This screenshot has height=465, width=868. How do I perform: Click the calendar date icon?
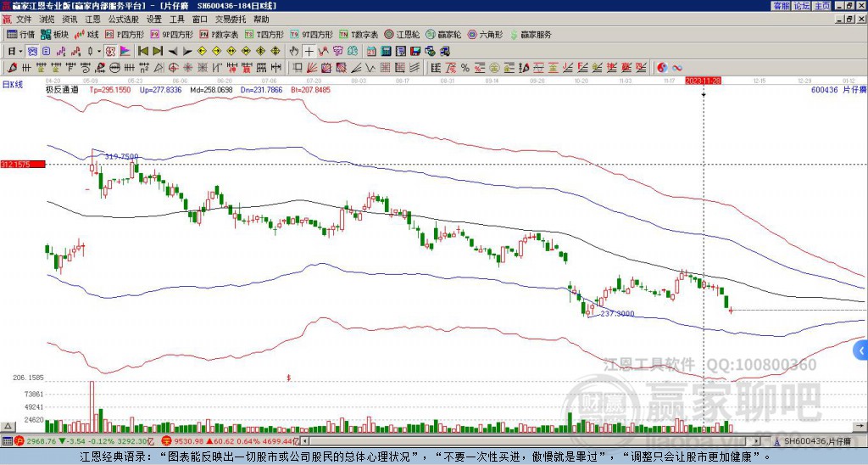click(x=371, y=52)
